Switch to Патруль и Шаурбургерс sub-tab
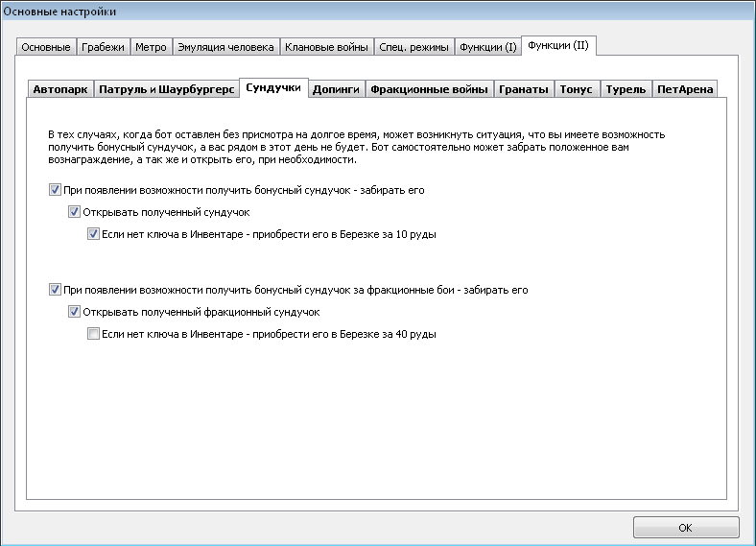This screenshot has width=756, height=546. point(166,89)
